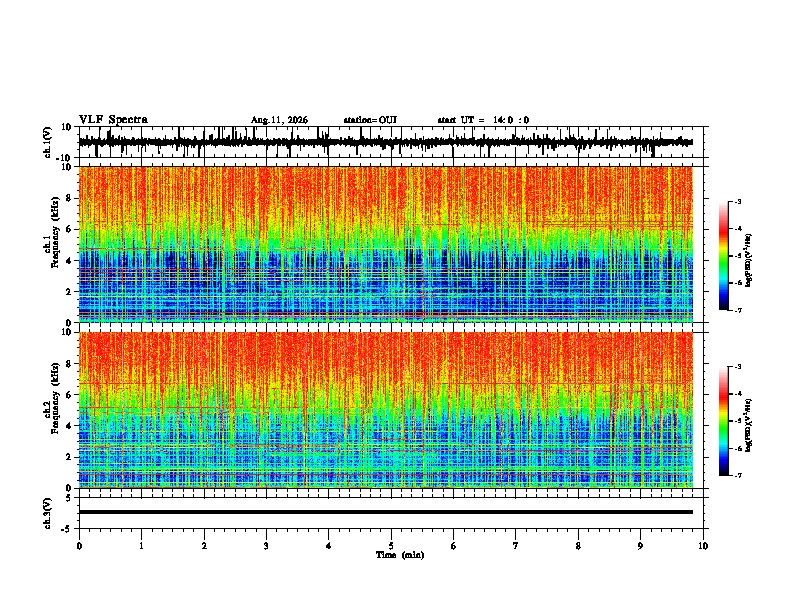
Task: Click the '2' kHz tick on ch.2 frequency axis
Action: coord(69,457)
